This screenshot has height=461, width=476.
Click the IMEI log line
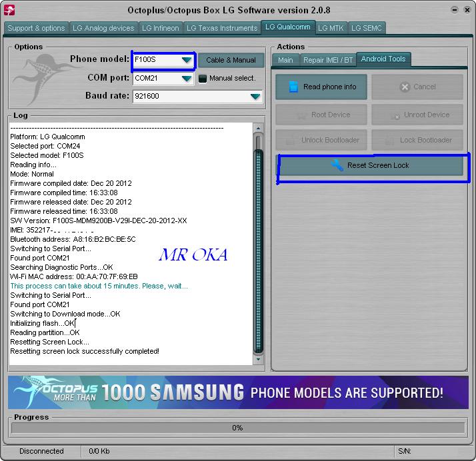coord(52,230)
